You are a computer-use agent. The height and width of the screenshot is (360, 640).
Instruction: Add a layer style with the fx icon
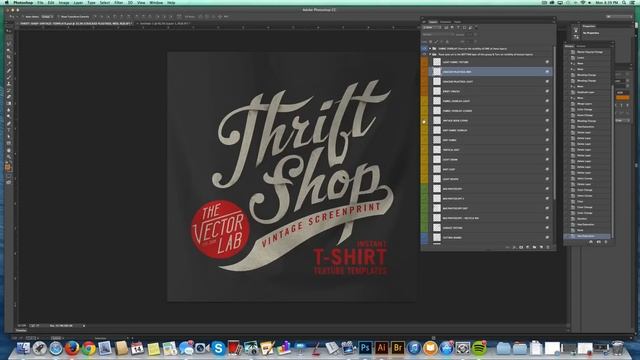point(514,247)
